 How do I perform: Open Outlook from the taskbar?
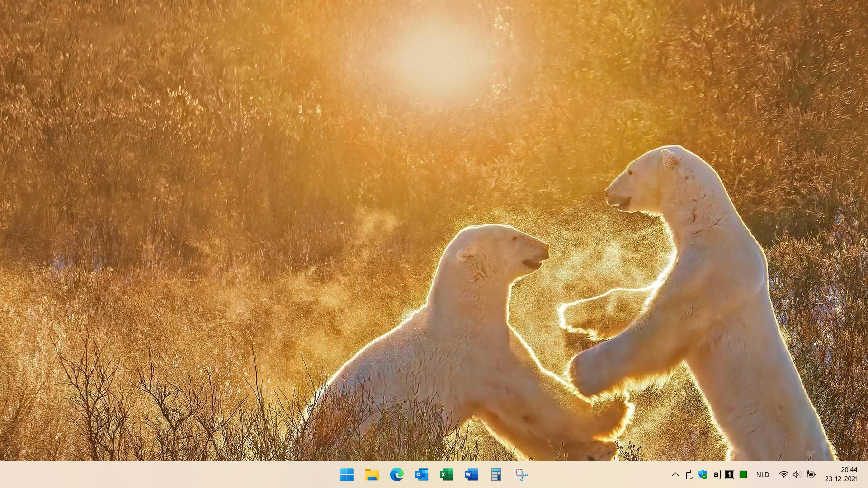coord(421,474)
